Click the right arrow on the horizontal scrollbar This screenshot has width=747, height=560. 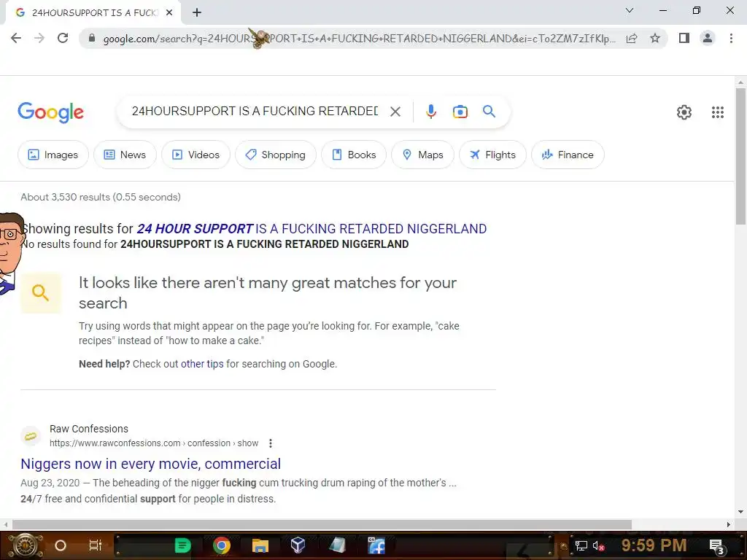[x=729, y=525]
